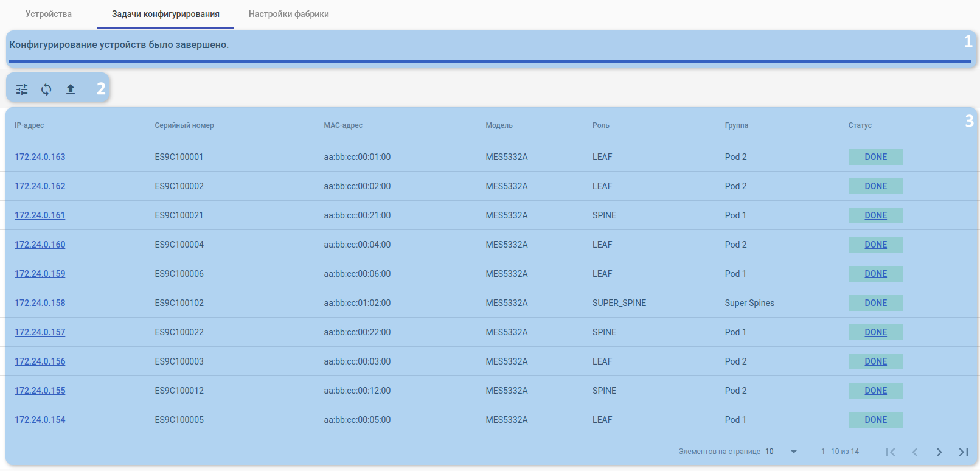
Task: Open device link 172.24.0.162
Action: pos(40,186)
